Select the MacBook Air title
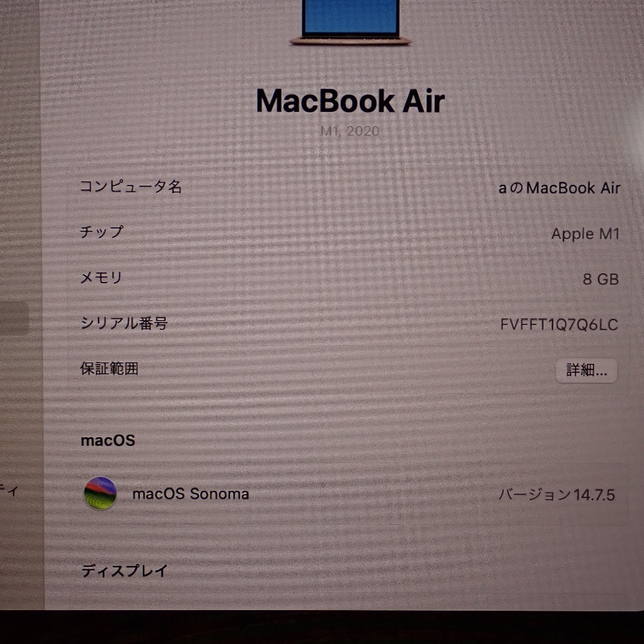This screenshot has height=644, width=644. click(350, 100)
